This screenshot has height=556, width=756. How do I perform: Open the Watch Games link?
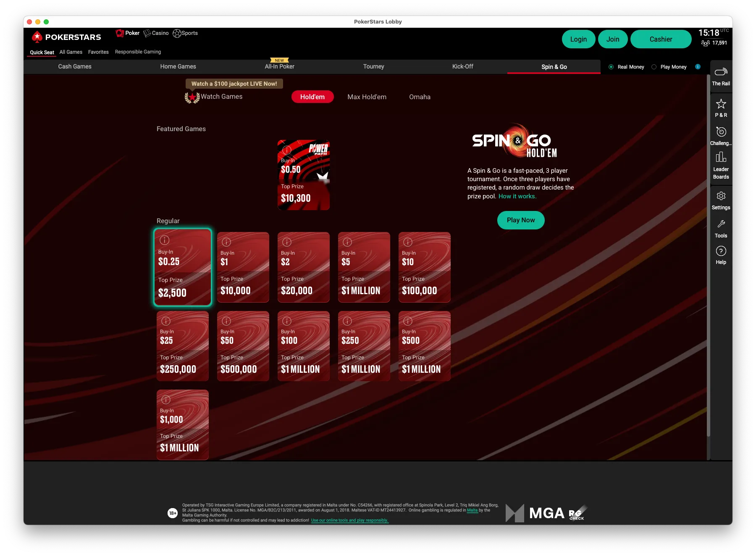[x=222, y=96]
